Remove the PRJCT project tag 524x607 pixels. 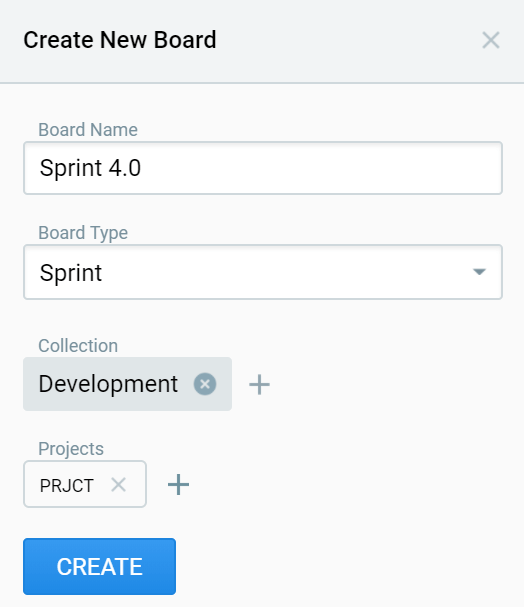pos(118,485)
